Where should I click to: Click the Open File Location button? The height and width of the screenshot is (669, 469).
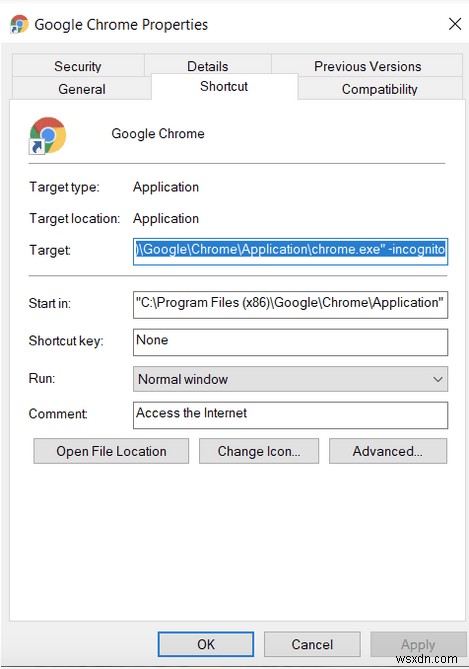tap(111, 451)
